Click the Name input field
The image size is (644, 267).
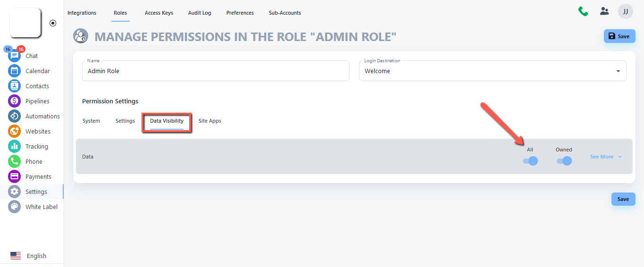point(216,71)
